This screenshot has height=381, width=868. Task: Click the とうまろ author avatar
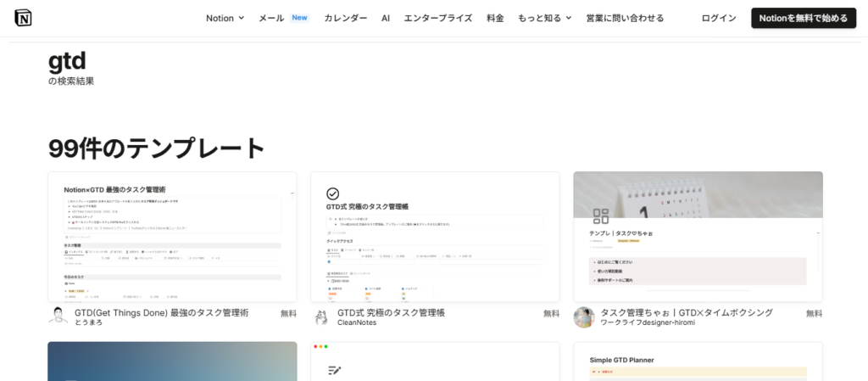(58, 317)
